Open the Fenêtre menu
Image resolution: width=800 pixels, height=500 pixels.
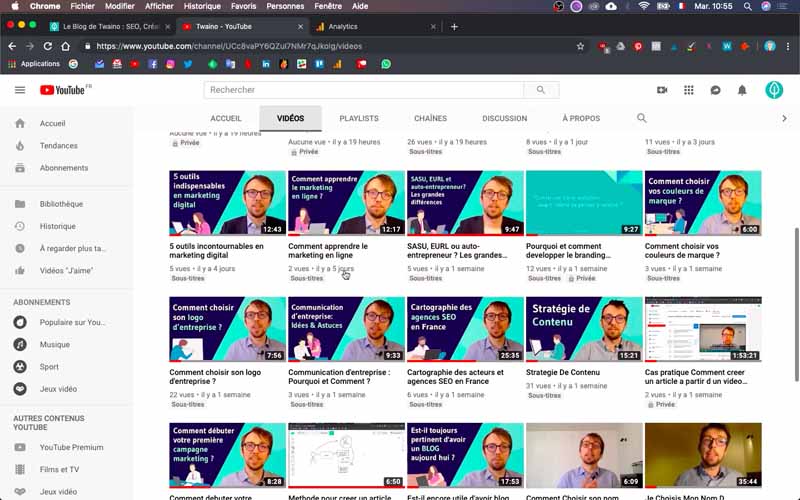click(x=328, y=6)
